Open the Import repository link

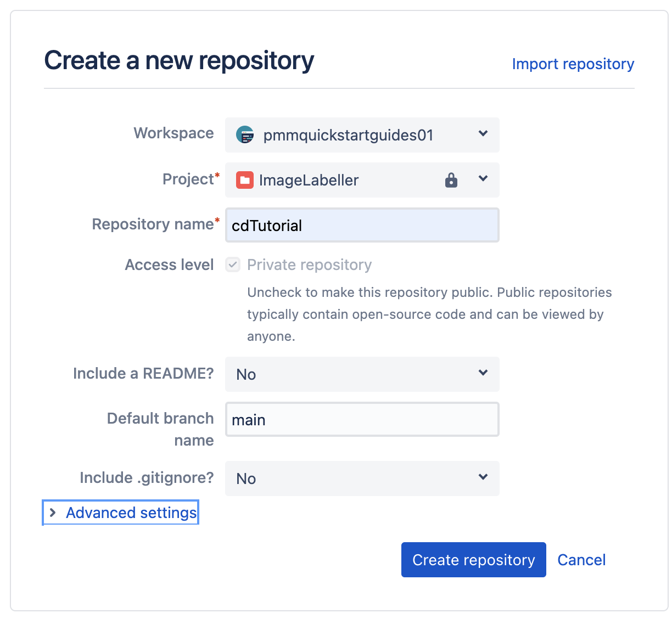[x=573, y=64]
